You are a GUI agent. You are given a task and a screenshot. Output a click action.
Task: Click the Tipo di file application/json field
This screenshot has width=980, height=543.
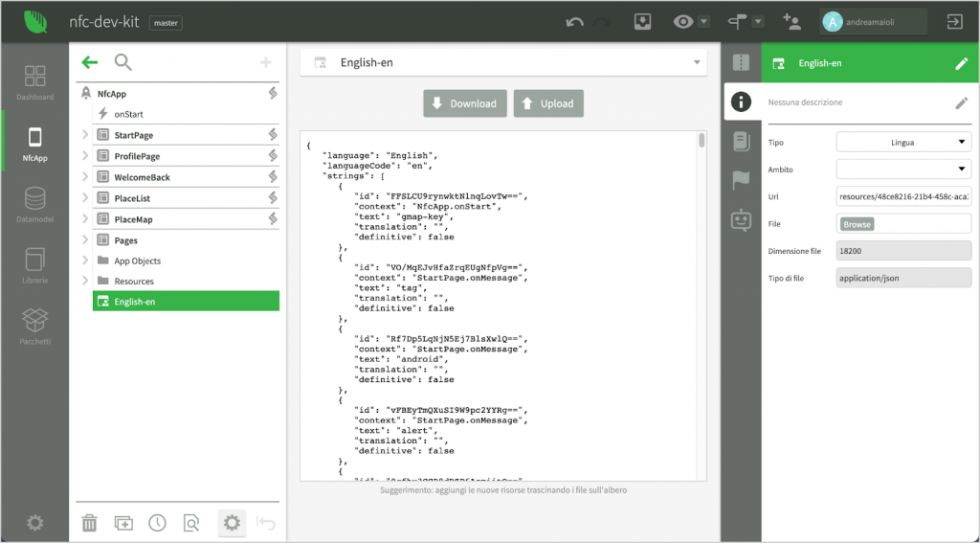[903, 278]
